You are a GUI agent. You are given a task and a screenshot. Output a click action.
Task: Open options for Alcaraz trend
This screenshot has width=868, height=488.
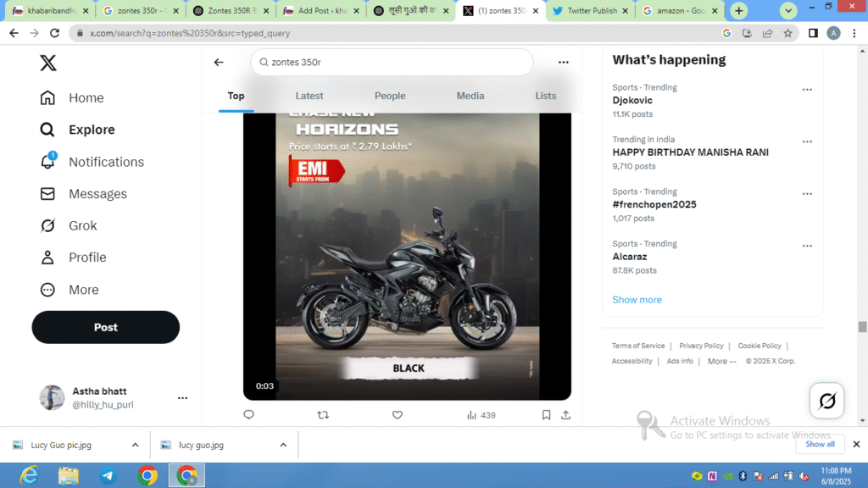point(807,246)
